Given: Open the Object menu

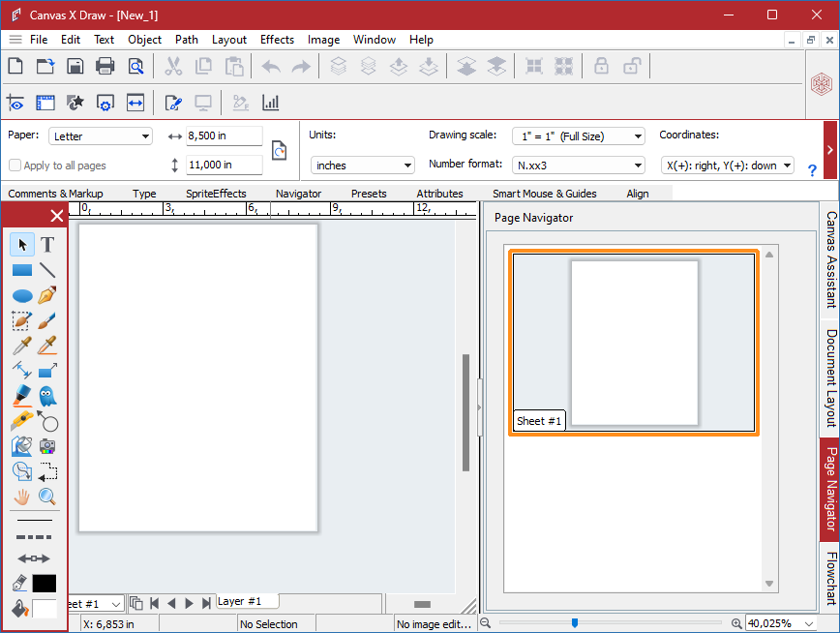Looking at the screenshot, I should [x=144, y=39].
